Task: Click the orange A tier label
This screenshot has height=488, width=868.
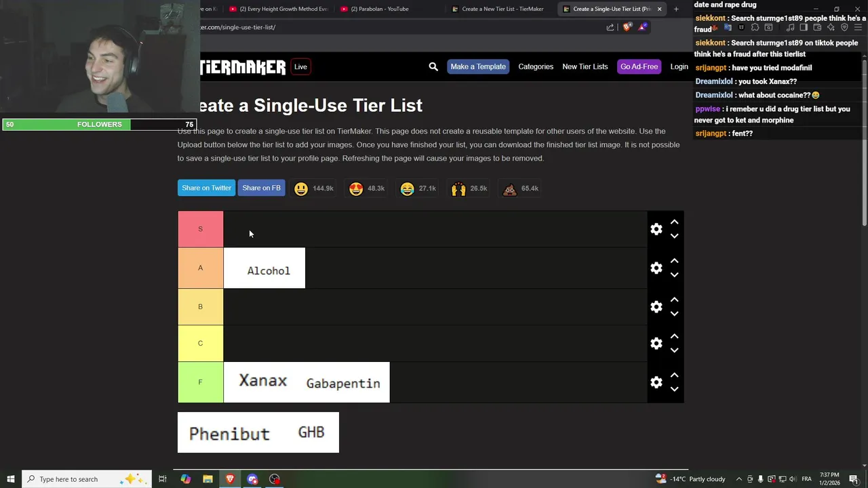Action: [x=200, y=268]
